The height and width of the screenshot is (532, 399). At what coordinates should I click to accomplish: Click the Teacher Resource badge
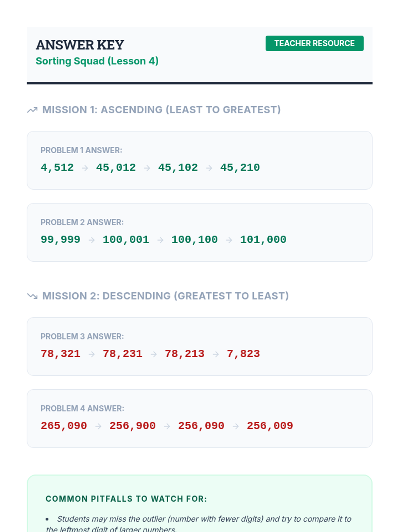click(x=314, y=43)
